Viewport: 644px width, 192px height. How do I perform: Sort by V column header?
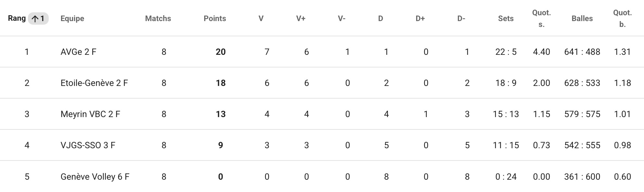click(x=261, y=18)
